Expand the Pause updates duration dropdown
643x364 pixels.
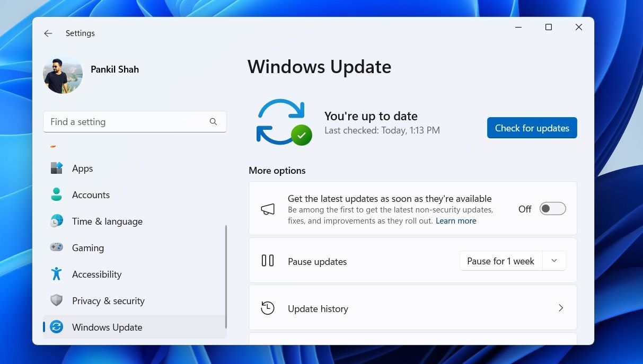pos(554,261)
